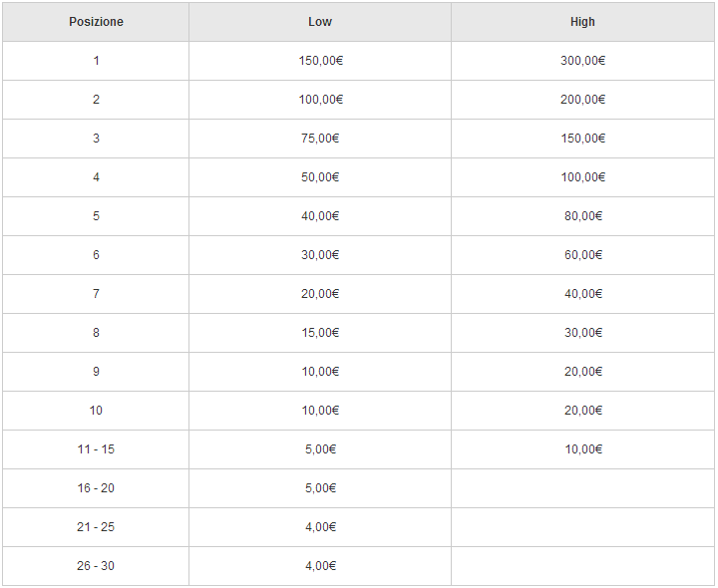Click the 4,00€ prize for 26 - 30

click(x=320, y=566)
